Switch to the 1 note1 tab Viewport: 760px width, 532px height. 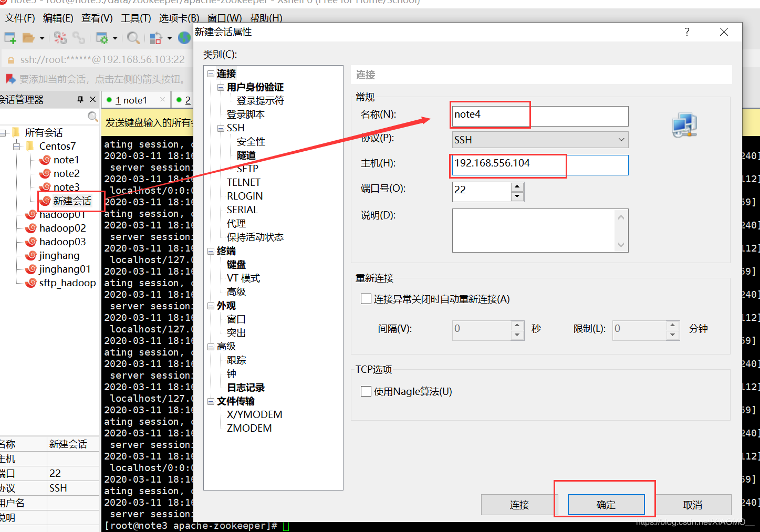point(131,100)
